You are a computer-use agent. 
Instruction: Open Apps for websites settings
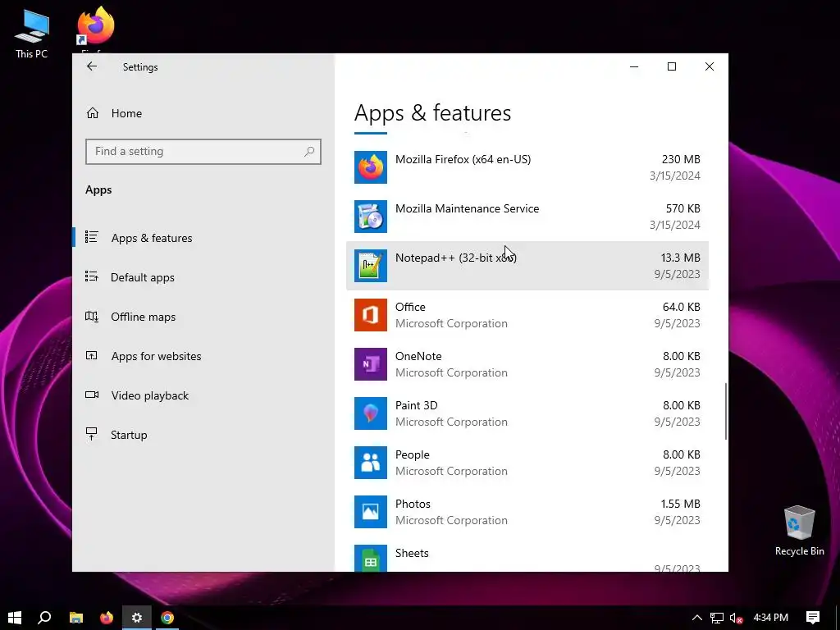tap(203, 356)
